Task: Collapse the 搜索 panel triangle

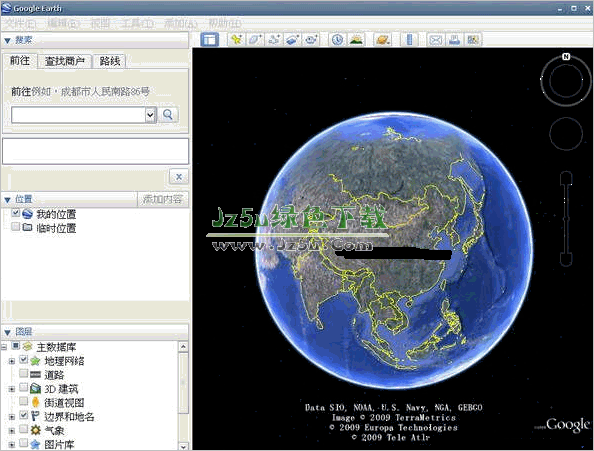Action: pyautogui.click(x=7, y=40)
